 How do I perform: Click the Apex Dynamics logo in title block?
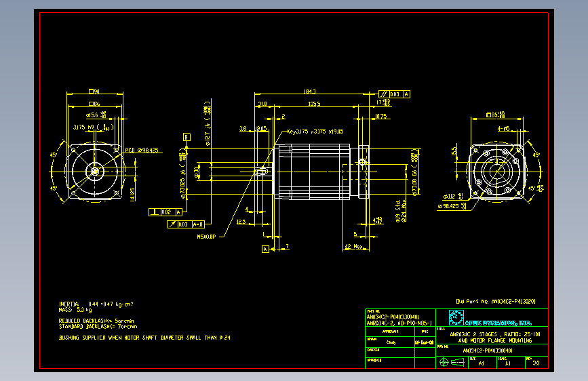point(456,318)
